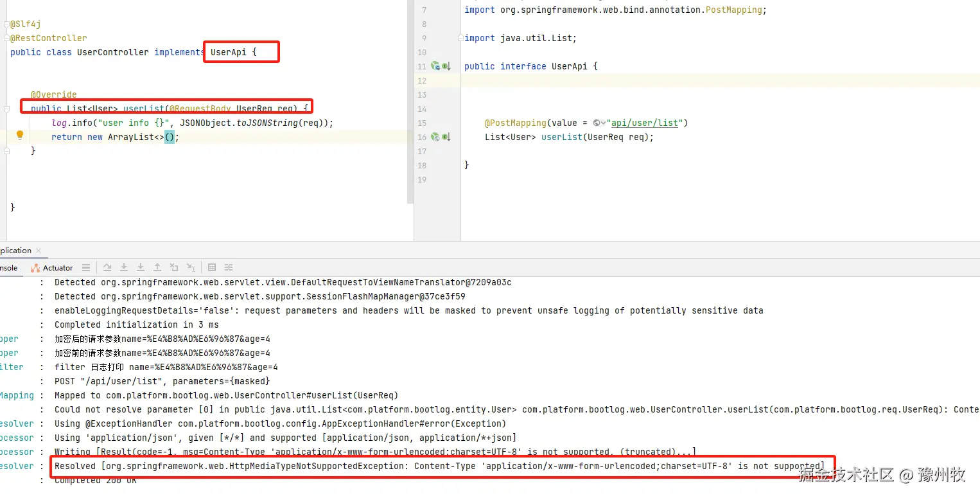This screenshot has width=980, height=498.
Task: Click the '加密后的请求参数' log line
Action: click(x=162, y=339)
